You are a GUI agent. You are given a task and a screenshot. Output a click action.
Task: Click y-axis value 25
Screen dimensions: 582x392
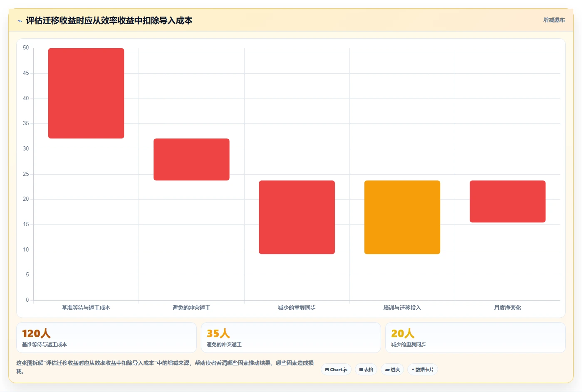(x=26, y=174)
